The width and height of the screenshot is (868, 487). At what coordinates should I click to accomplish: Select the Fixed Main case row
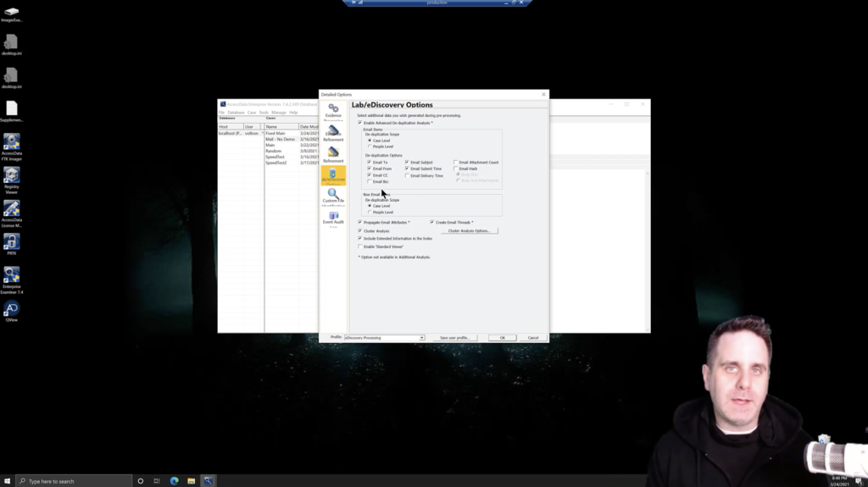pyautogui.click(x=292, y=133)
